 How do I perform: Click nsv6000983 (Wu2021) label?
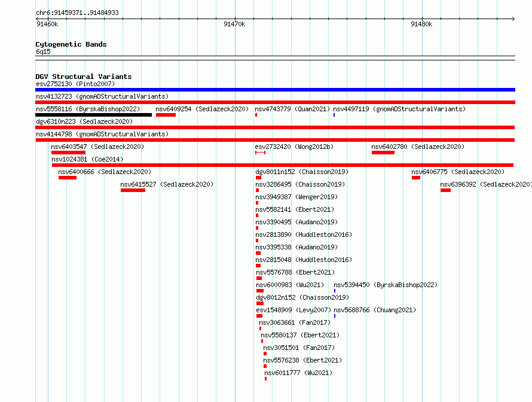click(x=290, y=285)
